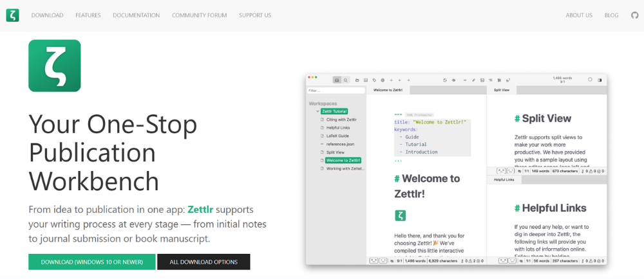
Task: Open LaTeX Guide file
Action: [337, 136]
